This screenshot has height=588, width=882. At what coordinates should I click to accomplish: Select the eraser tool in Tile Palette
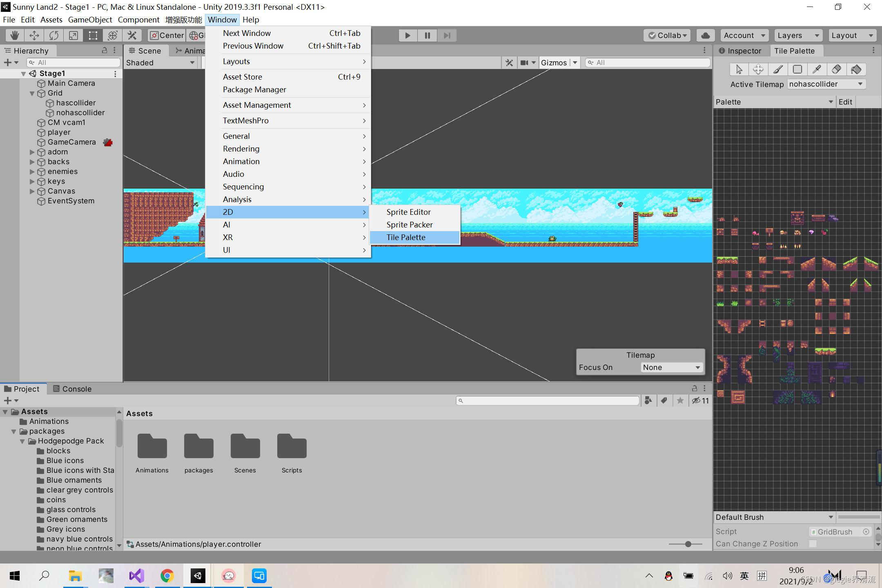click(x=836, y=69)
